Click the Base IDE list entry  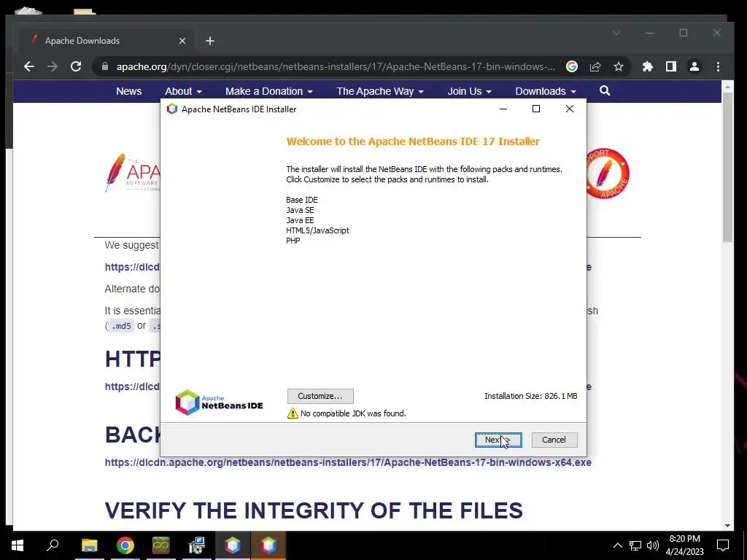click(301, 200)
